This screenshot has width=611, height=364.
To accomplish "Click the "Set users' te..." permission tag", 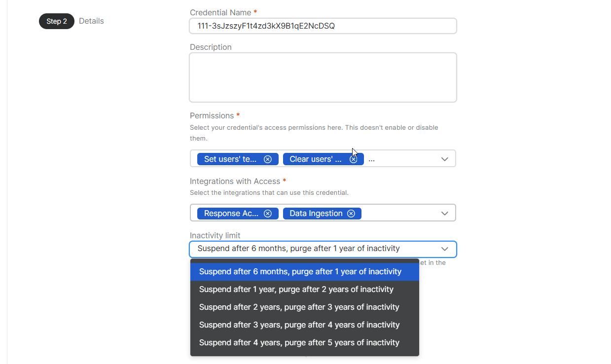I will pyautogui.click(x=230, y=159).
